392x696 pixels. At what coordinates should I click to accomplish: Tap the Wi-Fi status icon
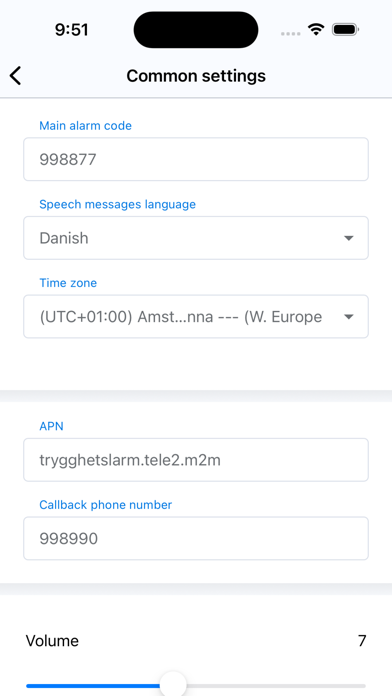point(316,30)
